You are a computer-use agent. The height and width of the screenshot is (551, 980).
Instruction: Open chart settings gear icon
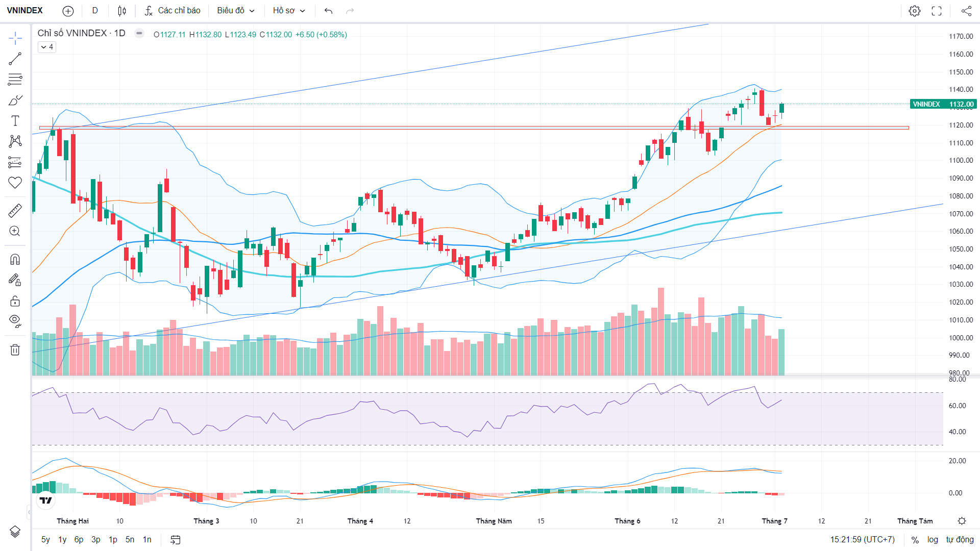click(915, 11)
